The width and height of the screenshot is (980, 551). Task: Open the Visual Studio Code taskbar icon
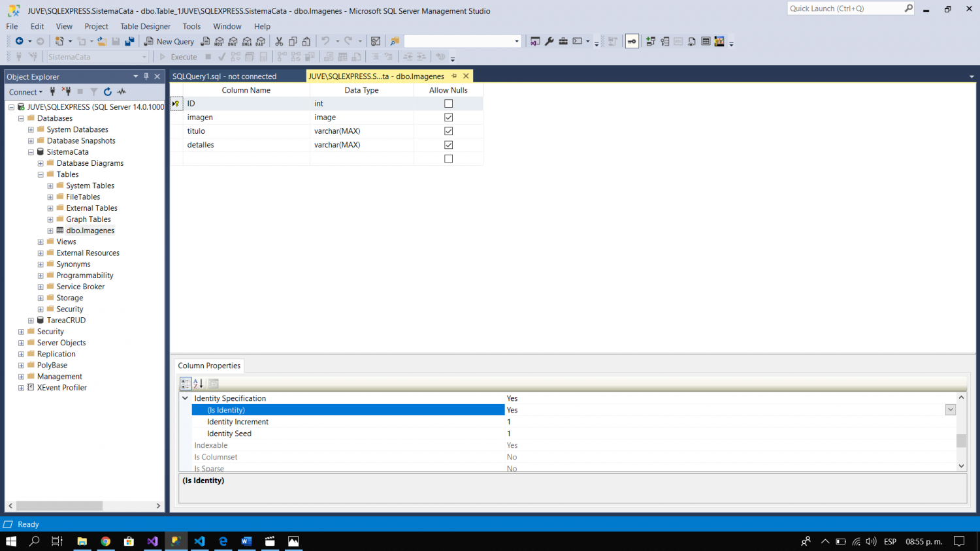click(199, 541)
